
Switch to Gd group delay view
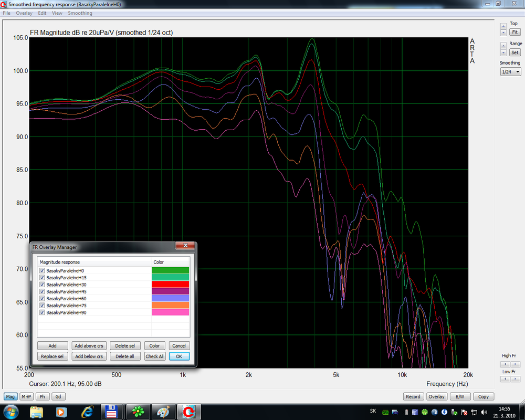pyautogui.click(x=58, y=396)
